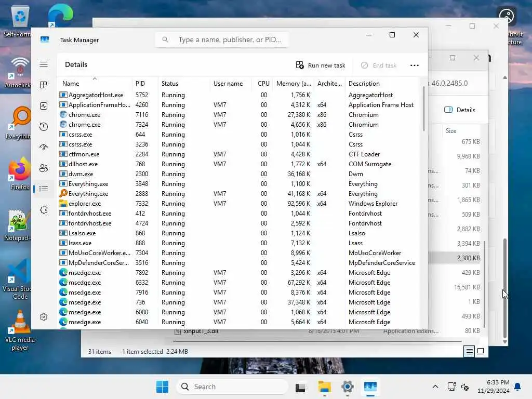Sort by the Memory column header
Viewport: 532px width, 399px height.
(294, 84)
